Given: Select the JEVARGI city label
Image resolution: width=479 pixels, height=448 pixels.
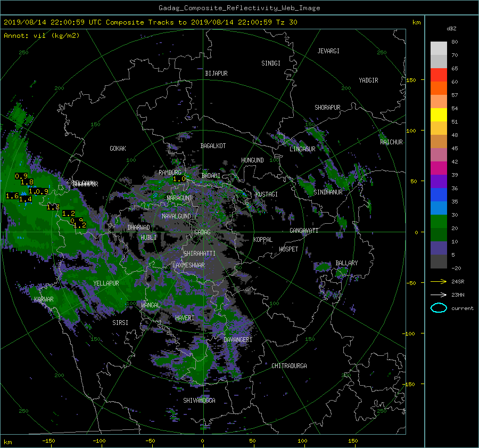Looking at the screenshot, I should [x=328, y=51].
